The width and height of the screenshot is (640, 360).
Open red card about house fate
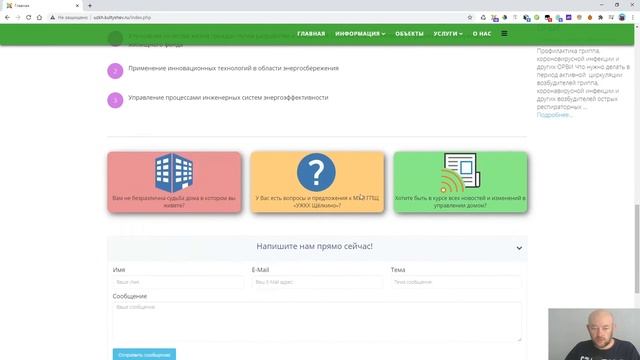[x=174, y=182]
